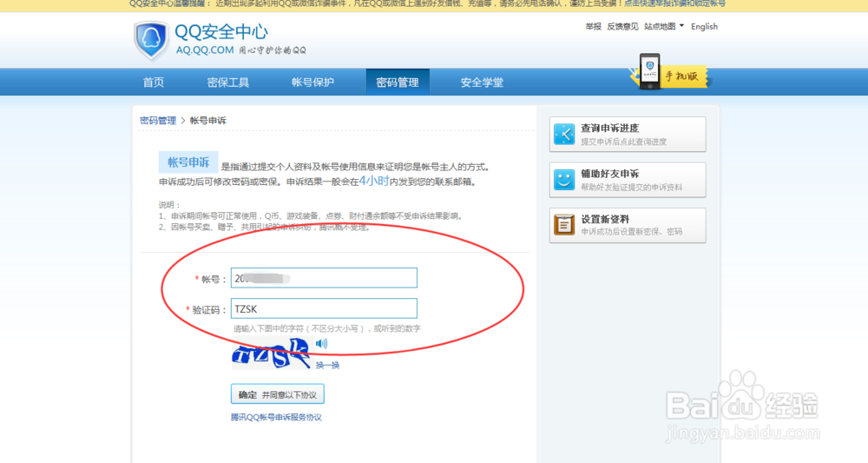Click 换一换 to refresh captcha
868x463 pixels.
point(328,365)
